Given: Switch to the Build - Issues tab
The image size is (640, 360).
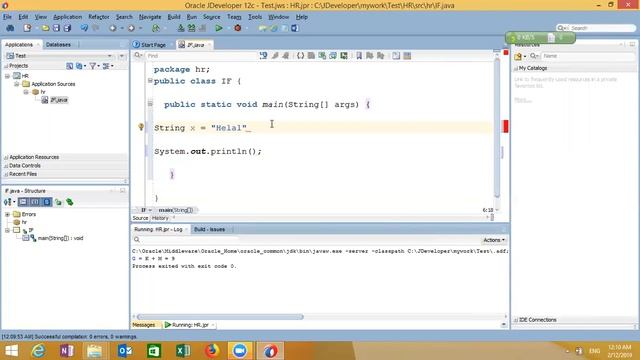Looking at the screenshot, I should [x=209, y=229].
